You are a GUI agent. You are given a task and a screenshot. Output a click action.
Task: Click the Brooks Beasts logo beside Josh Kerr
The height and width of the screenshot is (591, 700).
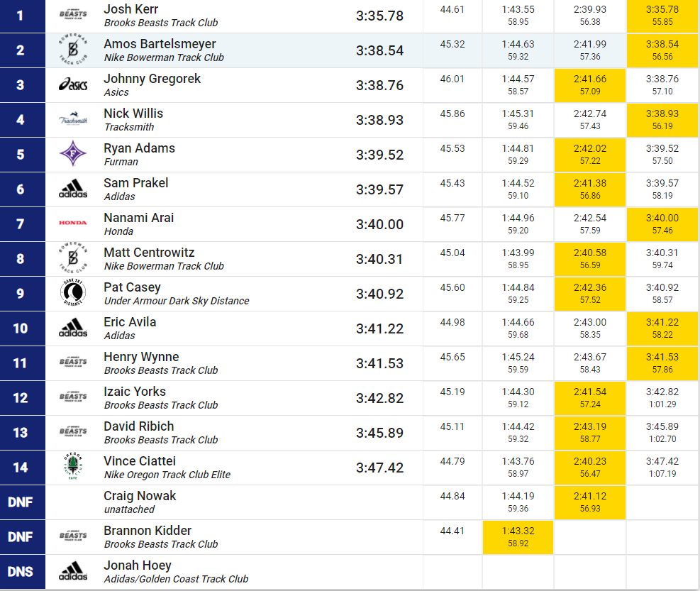pyautogui.click(x=73, y=14)
